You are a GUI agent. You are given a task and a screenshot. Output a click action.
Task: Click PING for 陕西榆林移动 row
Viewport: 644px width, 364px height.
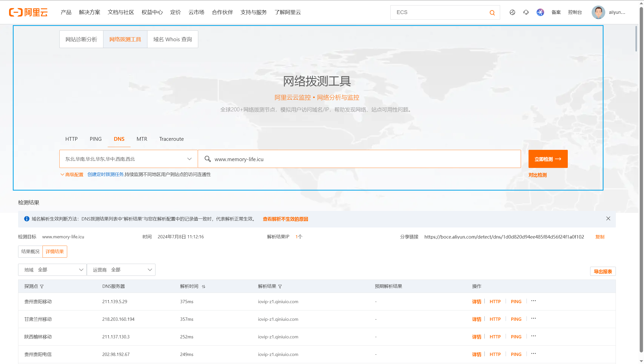tap(516, 337)
